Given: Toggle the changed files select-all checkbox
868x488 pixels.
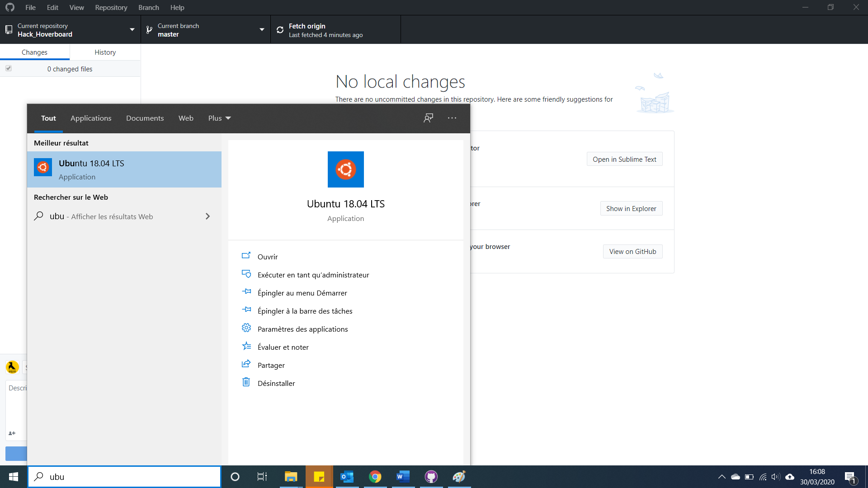Looking at the screenshot, I should [x=9, y=69].
